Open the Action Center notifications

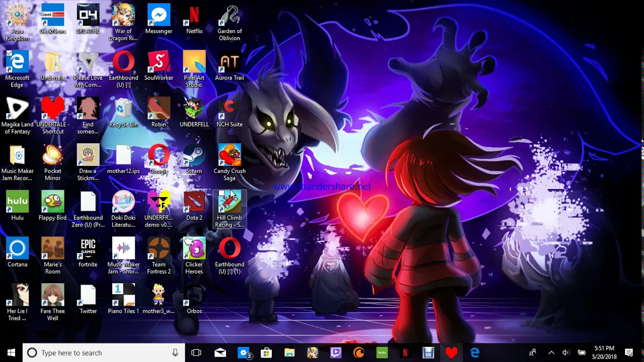[629, 353]
